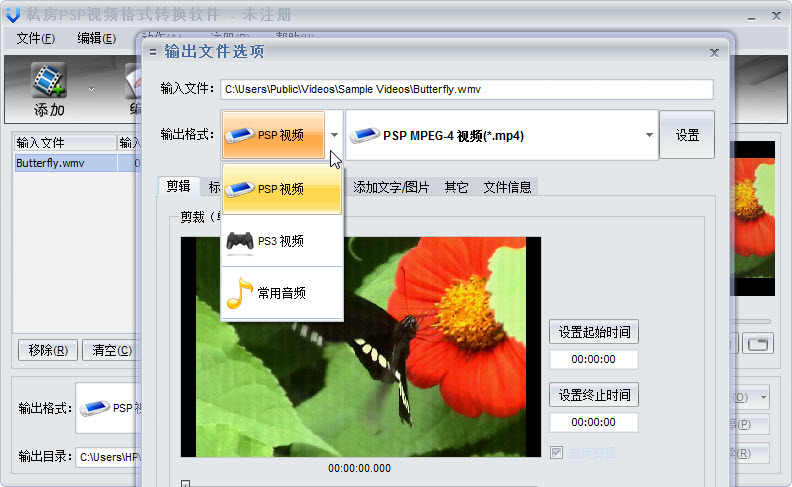Click the PS3 controller icon
The width and height of the screenshot is (792, 487).
(x=240, y=241)
